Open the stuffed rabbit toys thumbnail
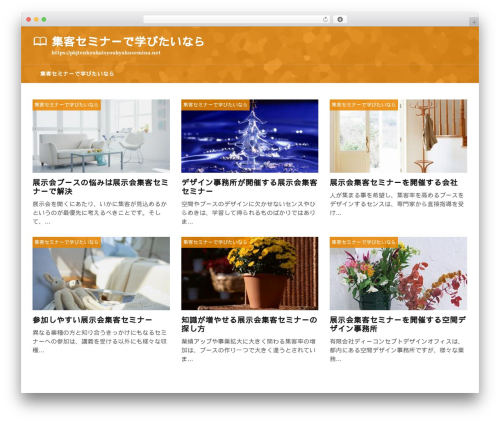 tap(101, 274)
